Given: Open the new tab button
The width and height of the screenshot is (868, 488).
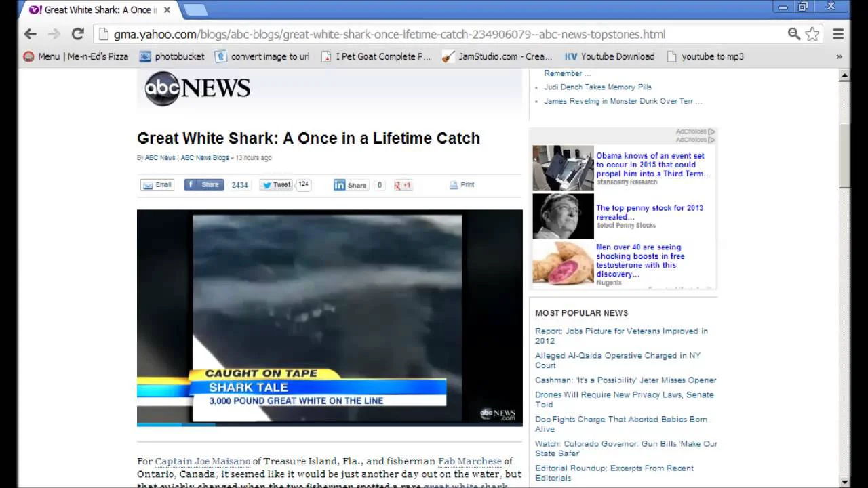Looking at the screenshot, I should click(195, 9).
